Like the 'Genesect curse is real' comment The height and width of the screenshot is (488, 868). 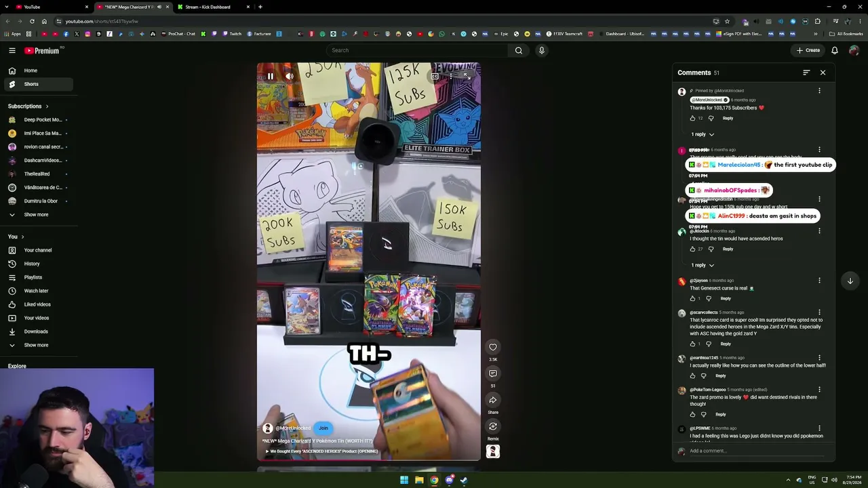[692, 298]
